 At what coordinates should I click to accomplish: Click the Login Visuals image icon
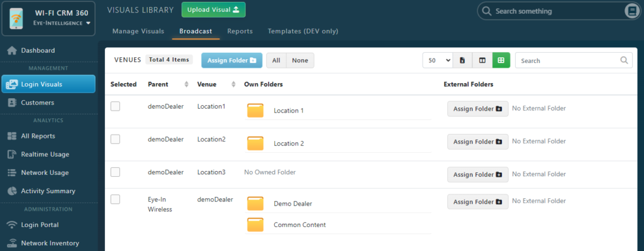pyautogui.click(x=12, y=84)
